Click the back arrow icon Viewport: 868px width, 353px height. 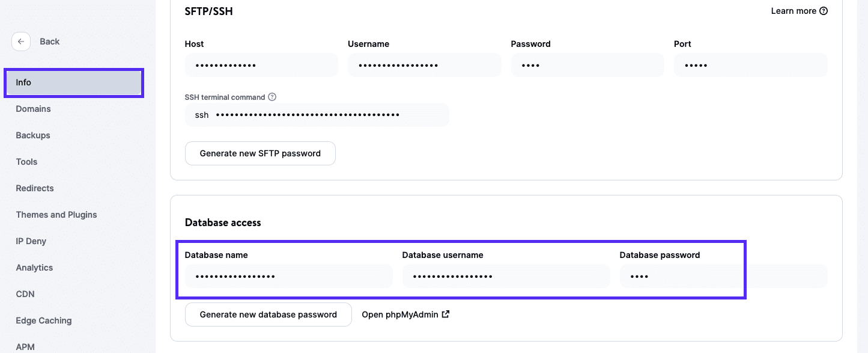[21, 41]
